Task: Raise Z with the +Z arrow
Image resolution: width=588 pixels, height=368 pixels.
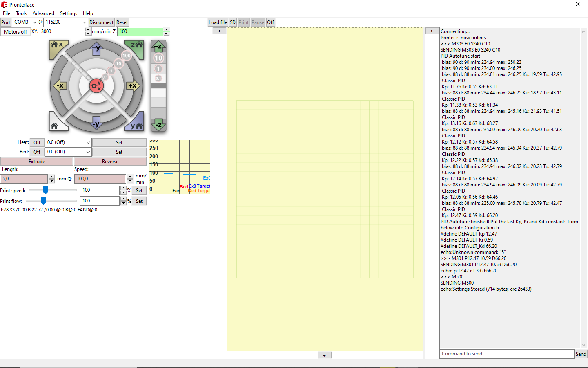Action: tap(158, 46)
